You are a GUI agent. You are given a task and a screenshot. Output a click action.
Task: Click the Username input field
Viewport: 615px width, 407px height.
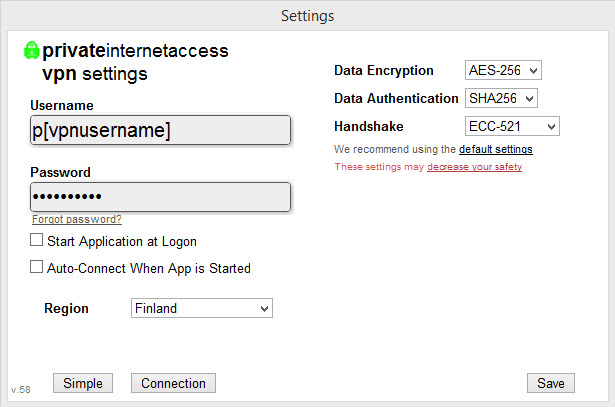(x=160, y=130)
